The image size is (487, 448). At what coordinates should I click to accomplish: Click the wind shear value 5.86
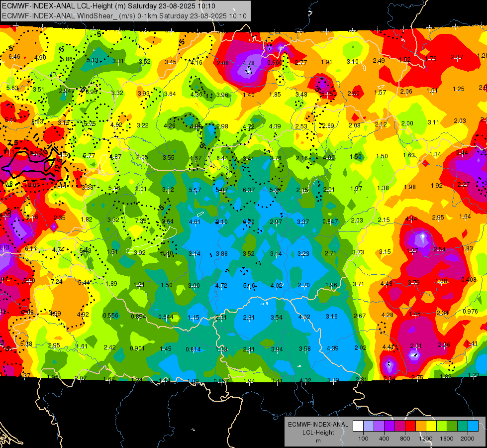[x=66, y=59]
